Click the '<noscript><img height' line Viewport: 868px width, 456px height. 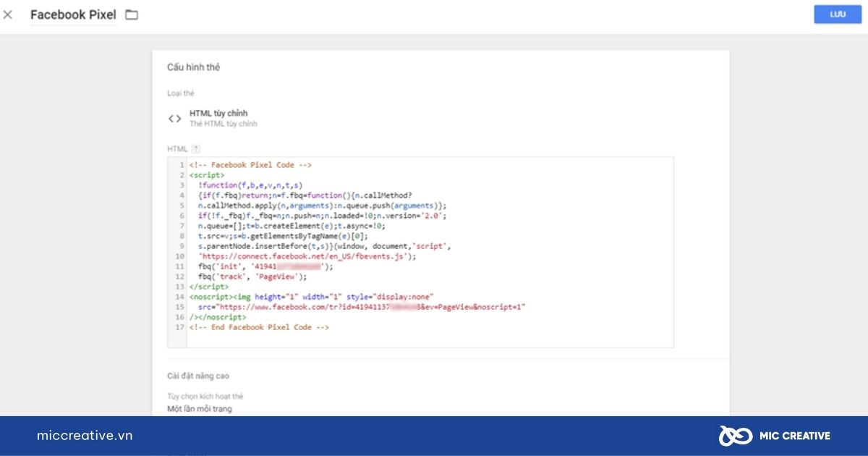click(x=311, y=297)
